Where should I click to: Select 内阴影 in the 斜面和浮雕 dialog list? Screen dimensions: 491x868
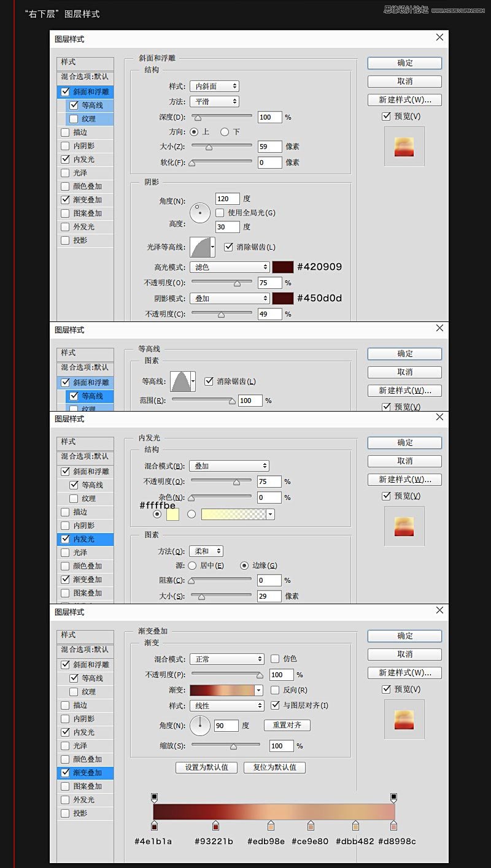click(x=85, y=145)
